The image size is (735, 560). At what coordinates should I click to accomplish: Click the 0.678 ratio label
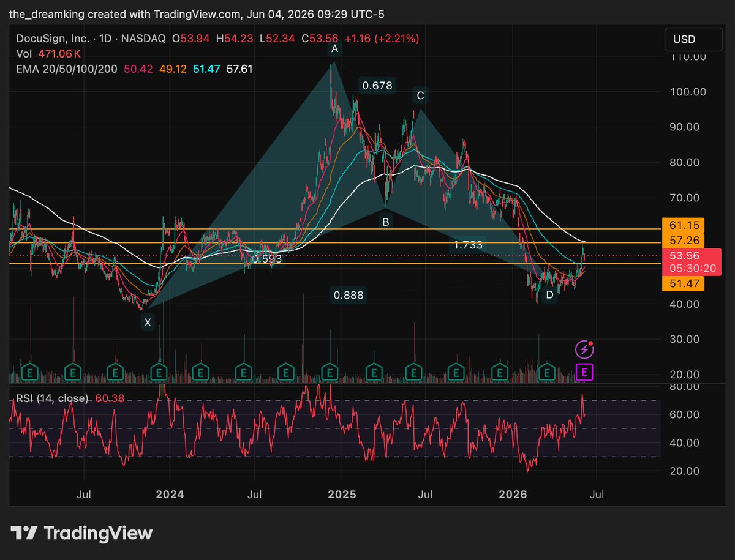point(377,86)
